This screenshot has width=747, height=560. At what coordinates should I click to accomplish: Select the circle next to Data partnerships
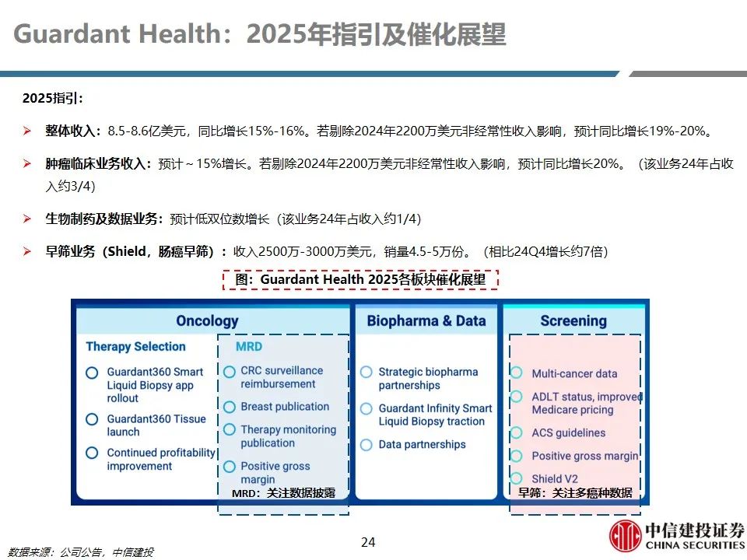point(366,445)
